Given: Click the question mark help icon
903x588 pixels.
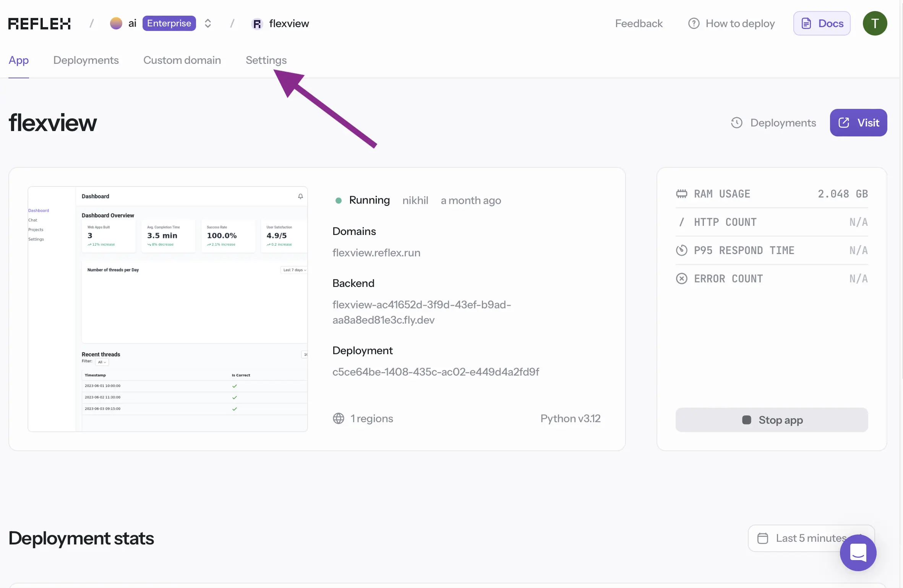Looking at the screenshot, I should coord(694,24).
